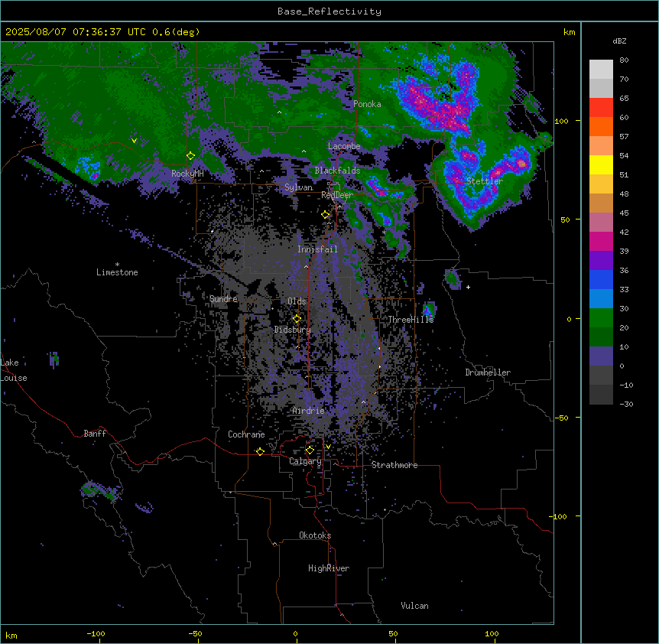The image size is (659, 644).
Task: Click the bottom axis tick labeled -100
Action: tap(96, 633)
